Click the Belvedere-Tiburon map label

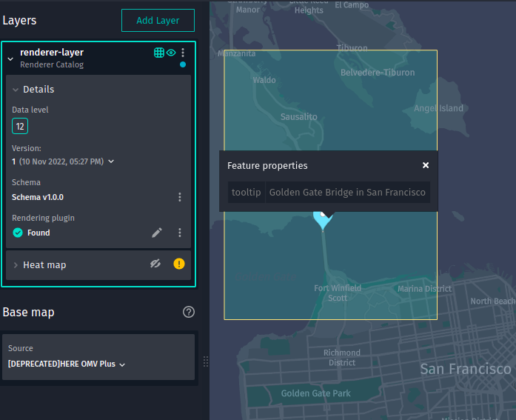(378, 73)
